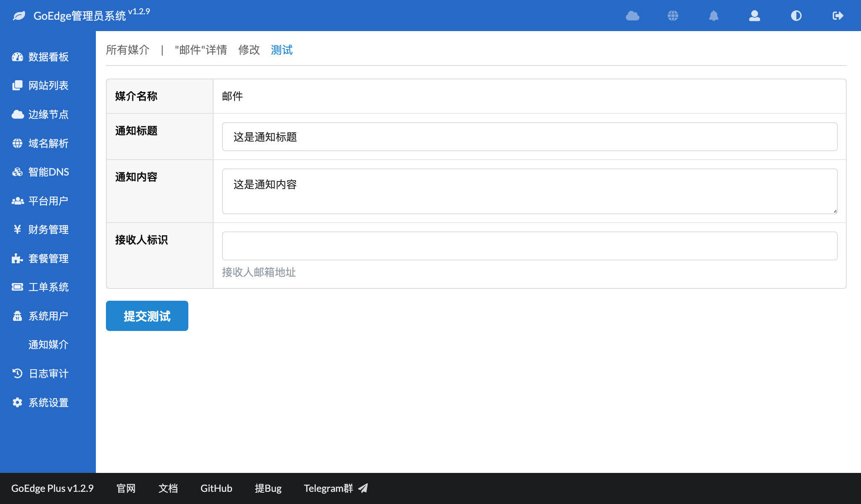Viewport: 861px width, 504px height.
Task: Click the 智能DNS cubes icon
Action: coord(17,172)
